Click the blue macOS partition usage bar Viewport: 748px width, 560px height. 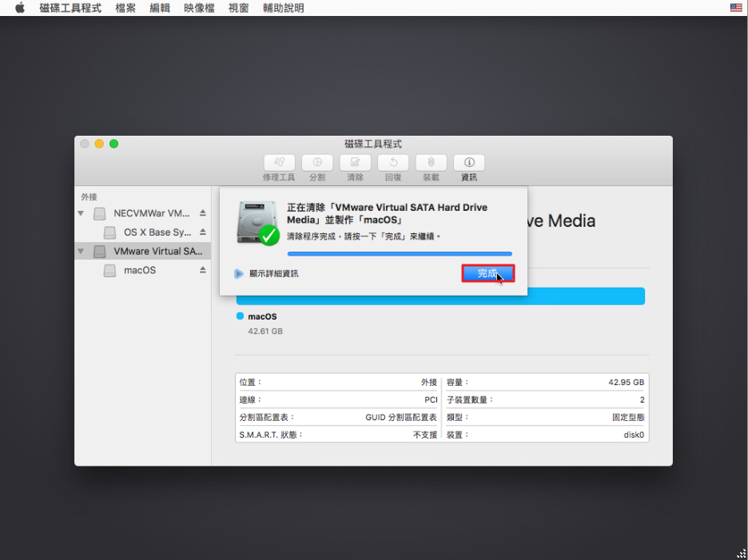click(x=440, y=296)
